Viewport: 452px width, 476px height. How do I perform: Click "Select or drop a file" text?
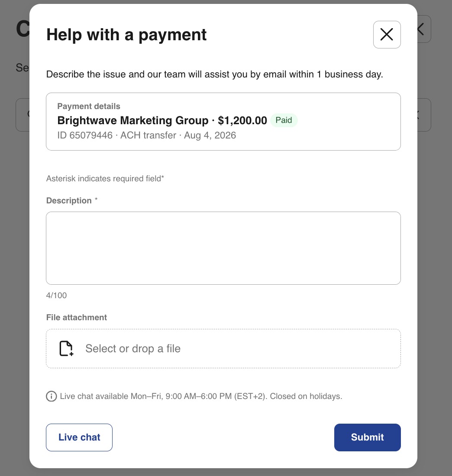coord(133,348)
